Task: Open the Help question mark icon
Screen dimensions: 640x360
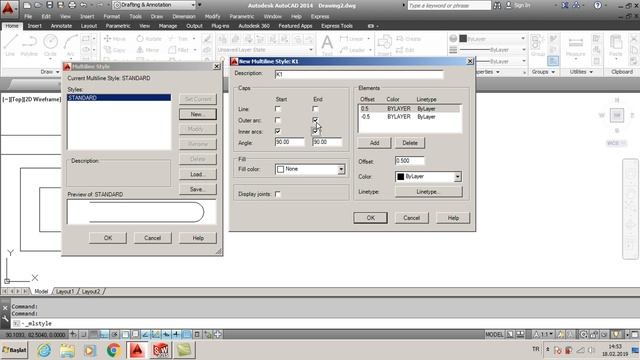Action: pyautogui.click(x=598, y=5)
